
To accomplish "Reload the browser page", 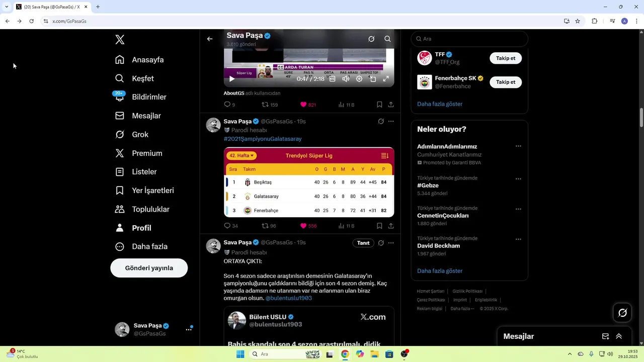I will (31, 21).
